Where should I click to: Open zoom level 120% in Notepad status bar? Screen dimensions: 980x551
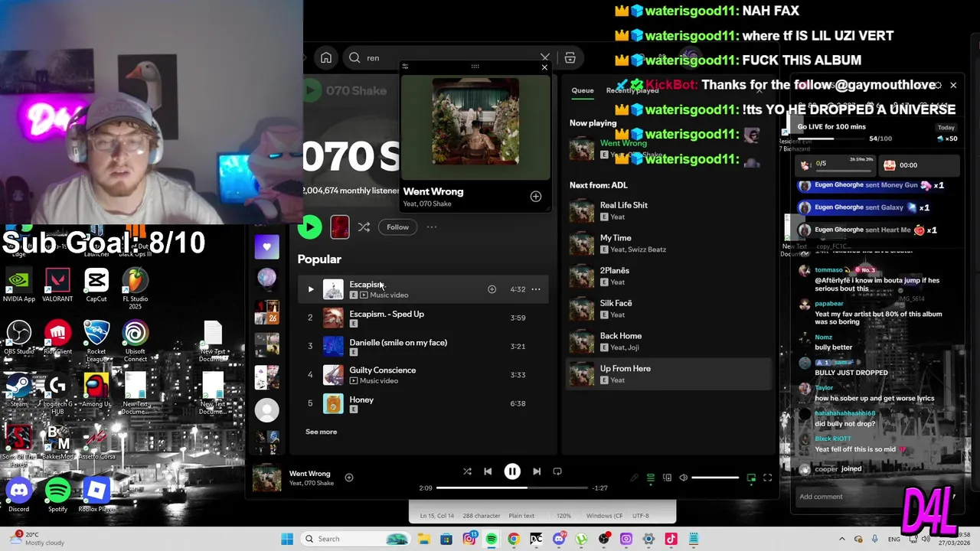point(563,516)
